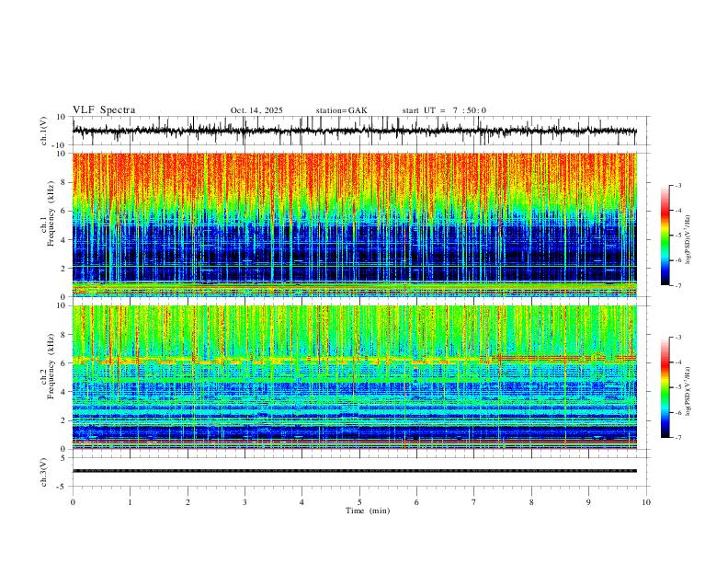
Task: Click the "6" tick on the time axis
Action: pyautogui.click(x=416, y=502)
